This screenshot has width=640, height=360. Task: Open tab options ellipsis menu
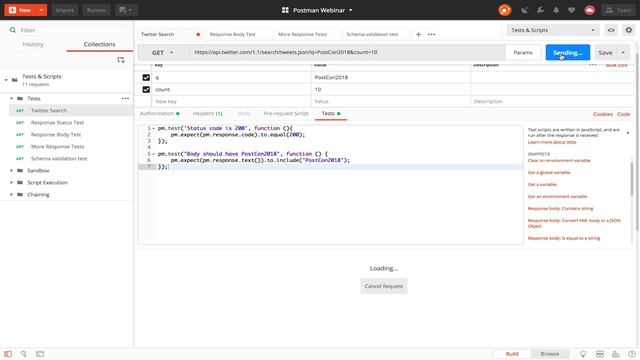pyautogui.click(x=431, y=34)
